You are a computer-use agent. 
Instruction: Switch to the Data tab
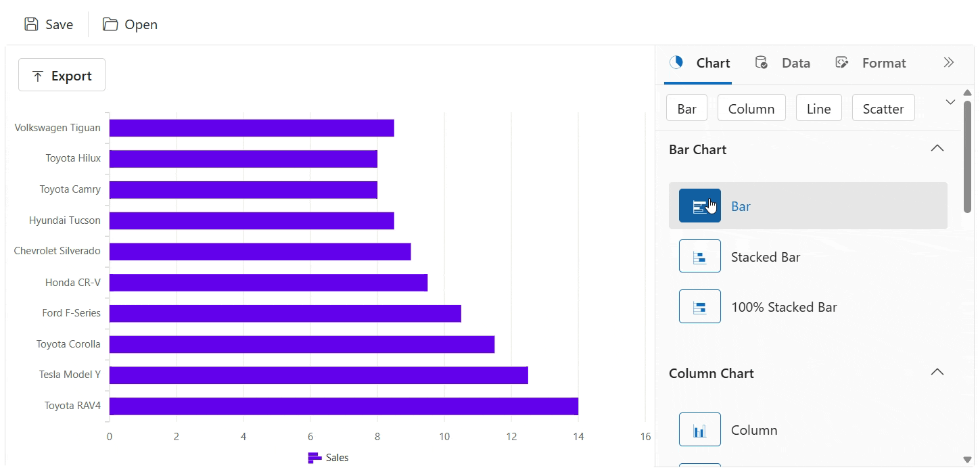(x=783, y=63)
